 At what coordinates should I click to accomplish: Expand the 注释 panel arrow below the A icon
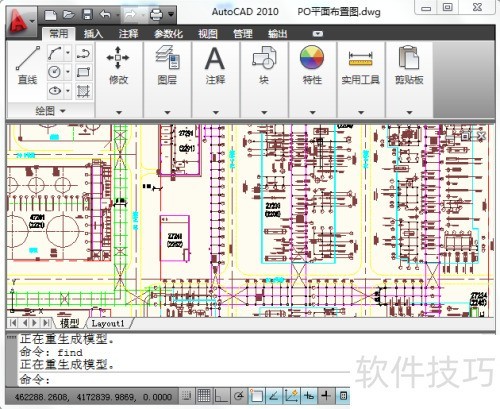[216, 113]
